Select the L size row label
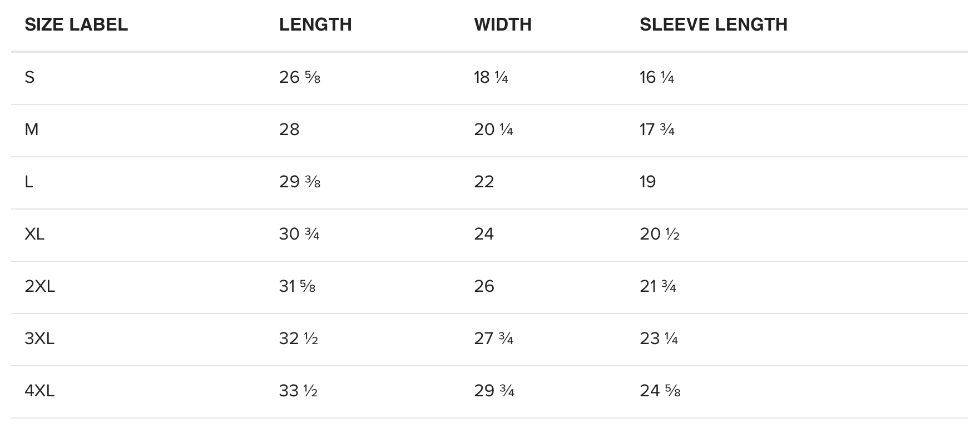Image resolution: width=980 pixels, height=438 pixels. click(x=29, y=182)
